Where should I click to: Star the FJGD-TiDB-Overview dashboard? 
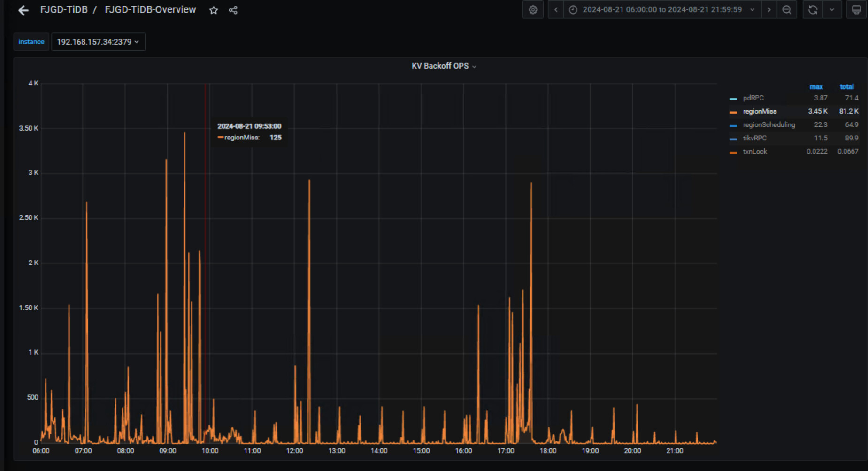tap(214, 10)
